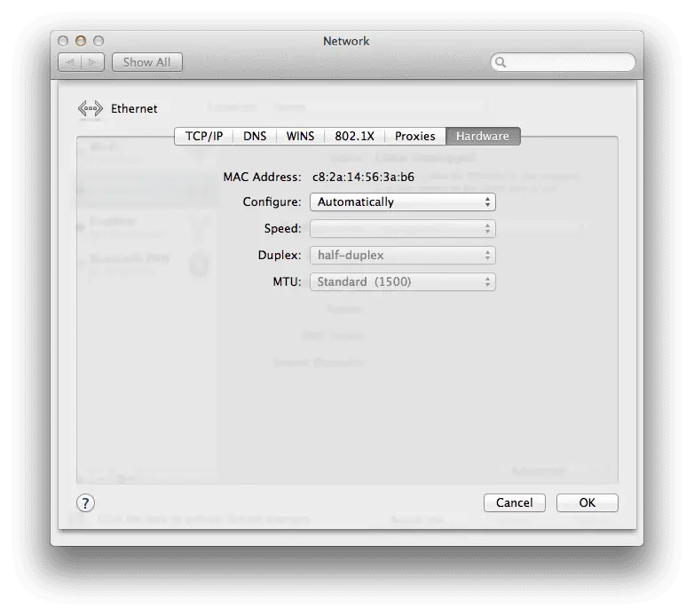694x616 pixels.
Task: Click the Cancel button
Action: tap(515, 502)
